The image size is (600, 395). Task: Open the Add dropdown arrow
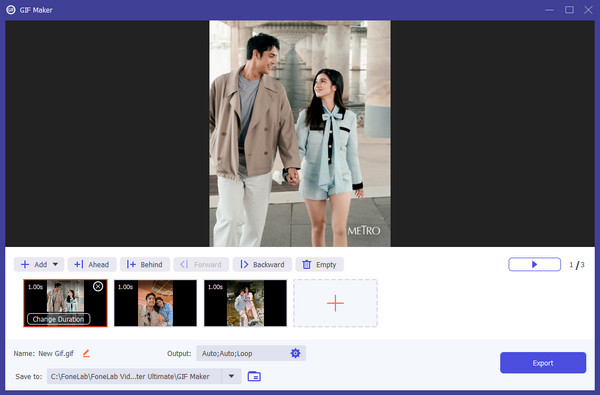click(x=55, y=264)
